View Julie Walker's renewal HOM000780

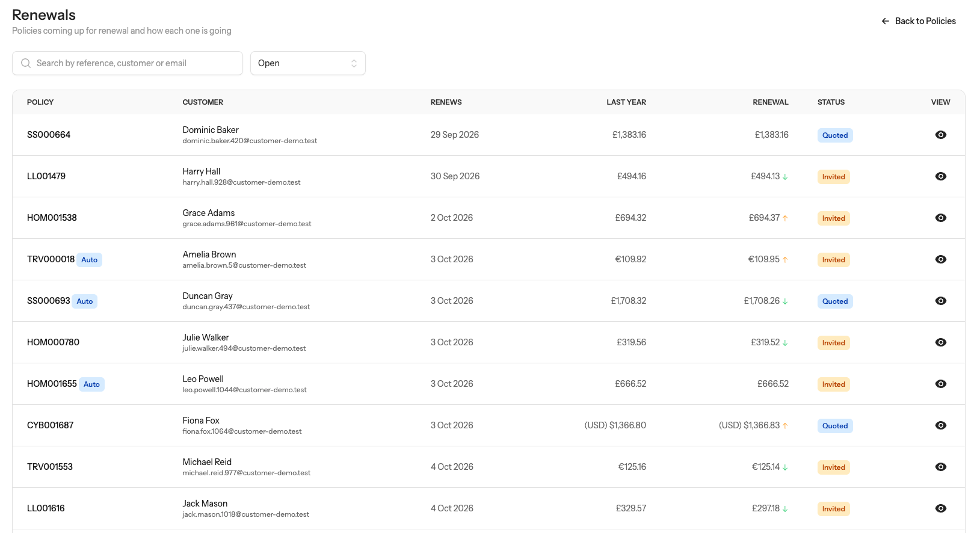pos(941,342)
